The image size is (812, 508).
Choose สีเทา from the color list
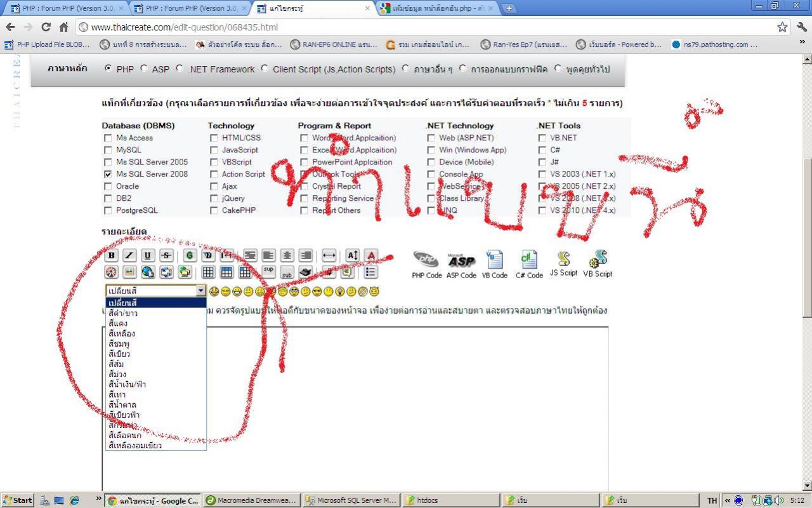tap(156, 394)
